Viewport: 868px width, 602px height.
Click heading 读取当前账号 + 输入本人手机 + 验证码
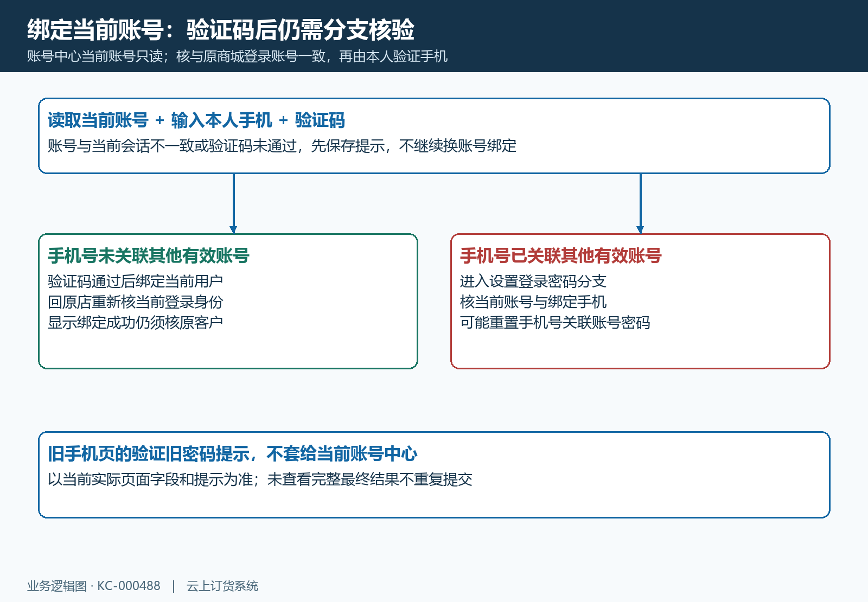pyautogui.click(x=196, y=120)
